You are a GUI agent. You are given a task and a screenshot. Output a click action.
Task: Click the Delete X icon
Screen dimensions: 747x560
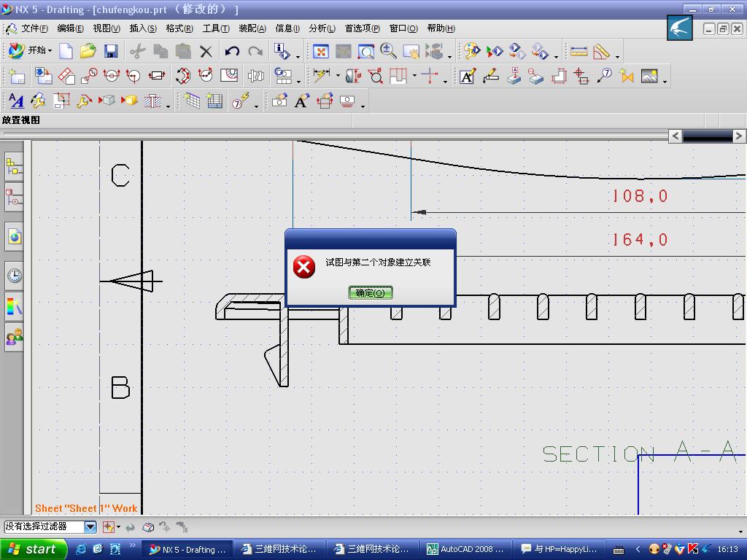click(x=206, y=51)
